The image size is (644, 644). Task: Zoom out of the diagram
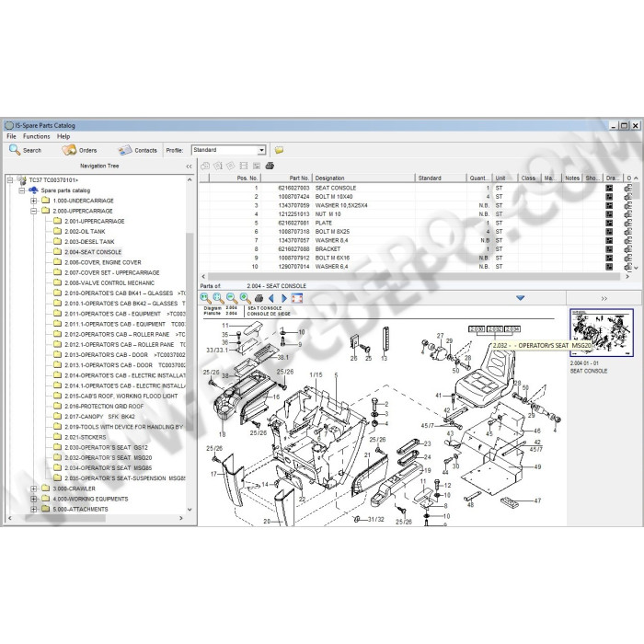tap(232, 298)
